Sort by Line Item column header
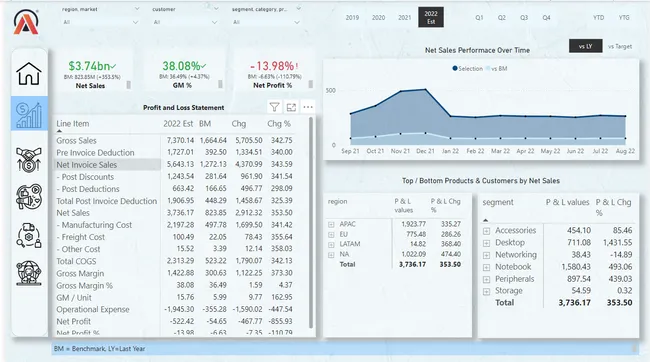 click(73, 124)
